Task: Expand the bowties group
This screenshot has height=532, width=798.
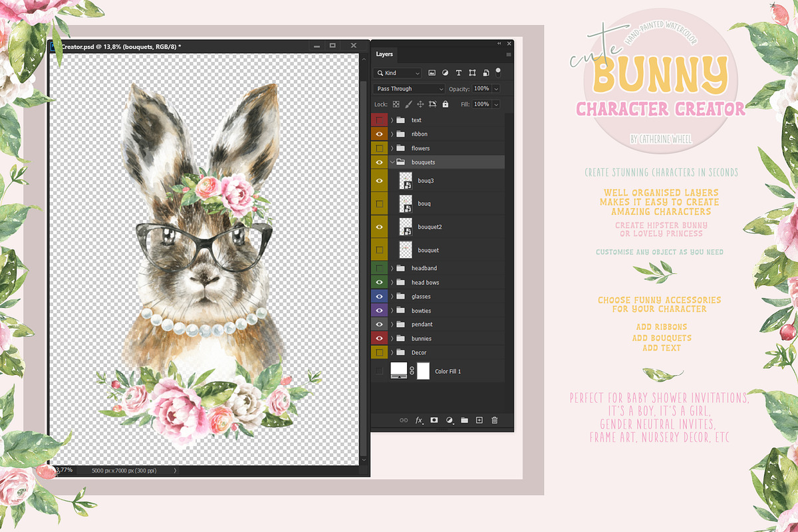Action: (392, 311)
